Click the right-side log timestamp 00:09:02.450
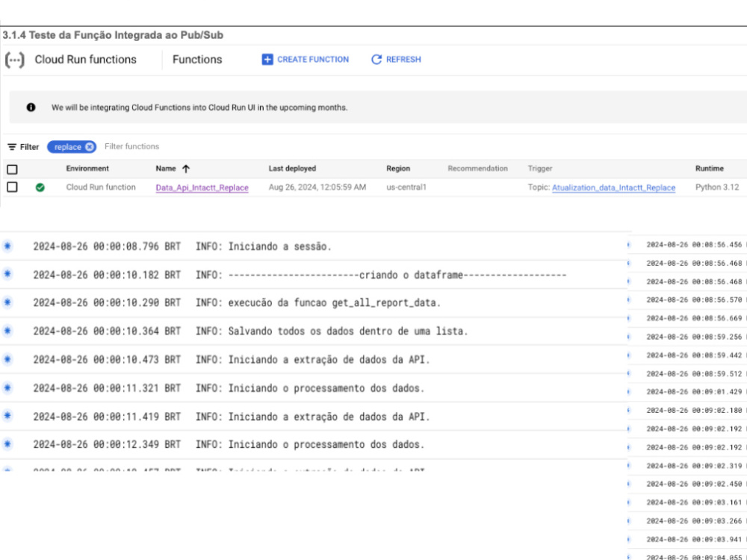This screenshot has width=747, height=560. pyautogui.click(x=694, y=484)
